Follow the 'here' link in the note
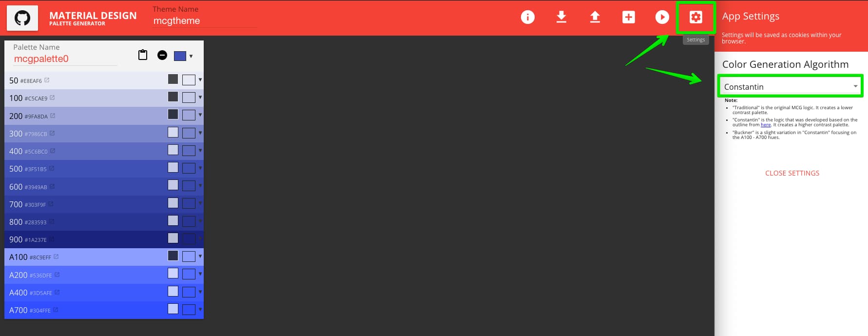The width and height of the screenshot is (868, 336). coord(766,125)
